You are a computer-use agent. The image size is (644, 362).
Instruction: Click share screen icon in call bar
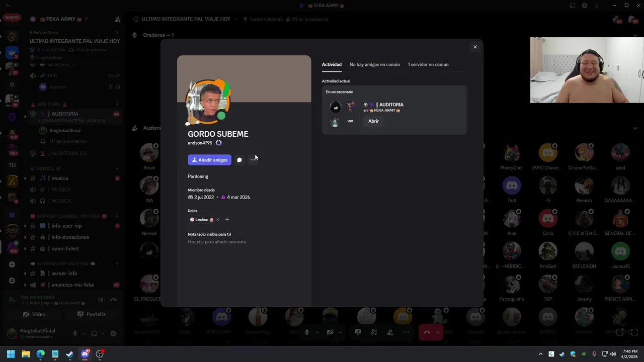[358, 332]
